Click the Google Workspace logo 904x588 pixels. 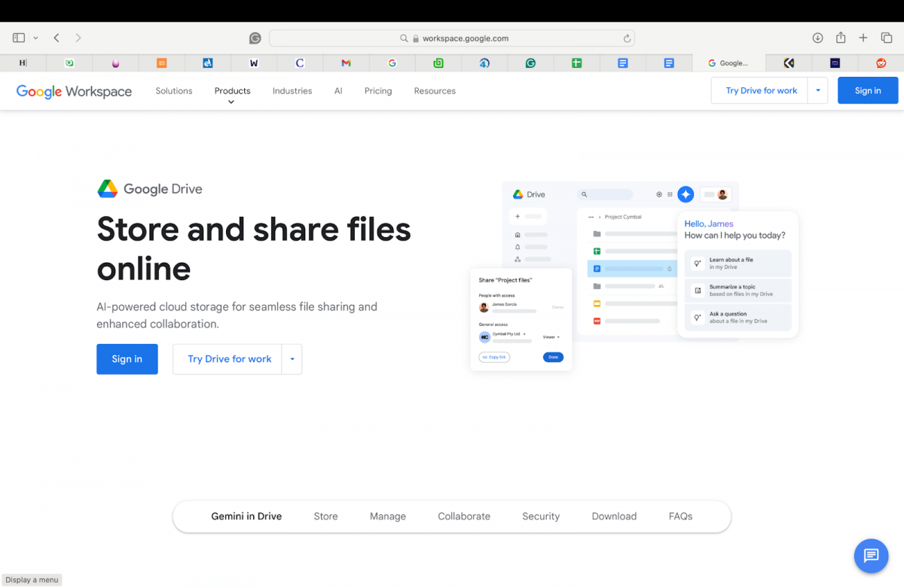tap(74, 91)
